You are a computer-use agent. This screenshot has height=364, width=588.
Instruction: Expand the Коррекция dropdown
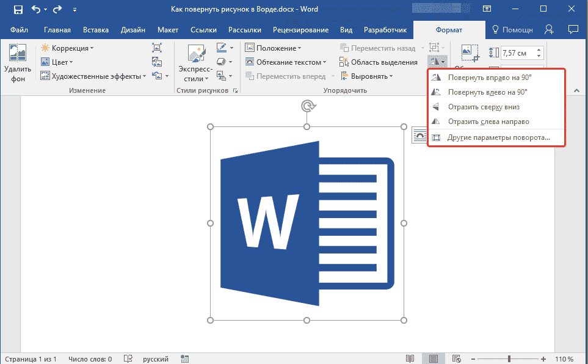[67, 48]
